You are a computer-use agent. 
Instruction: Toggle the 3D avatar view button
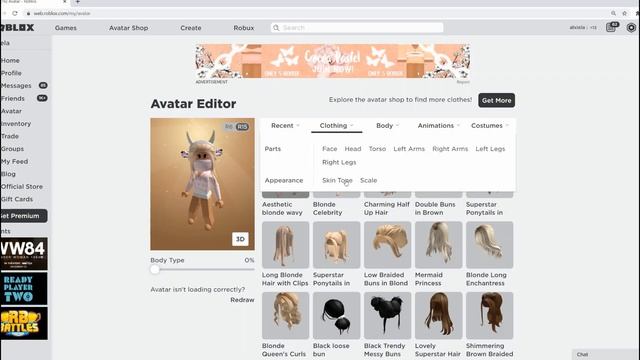coord(240,239)
